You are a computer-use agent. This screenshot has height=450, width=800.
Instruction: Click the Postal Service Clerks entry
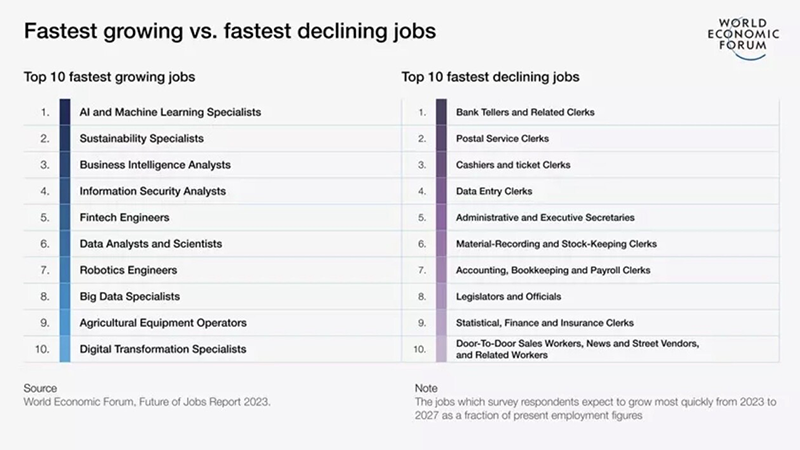point(502,138)
